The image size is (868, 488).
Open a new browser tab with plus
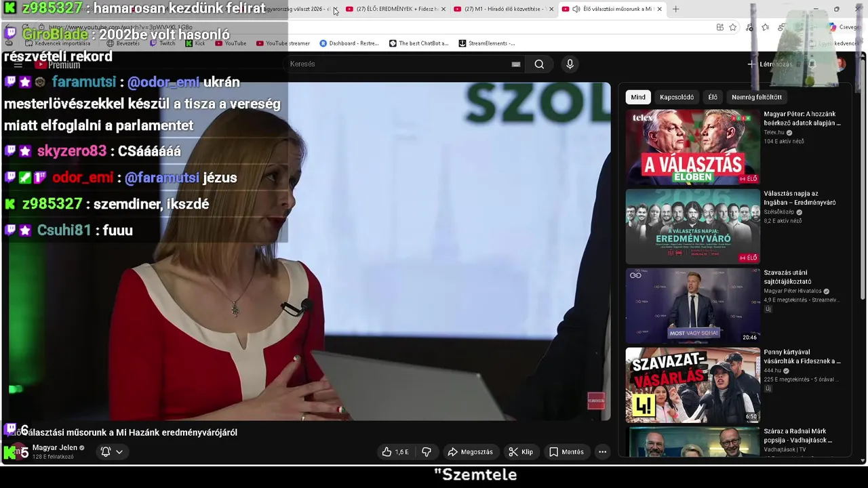pyautogui.click(x=675, y=9)
